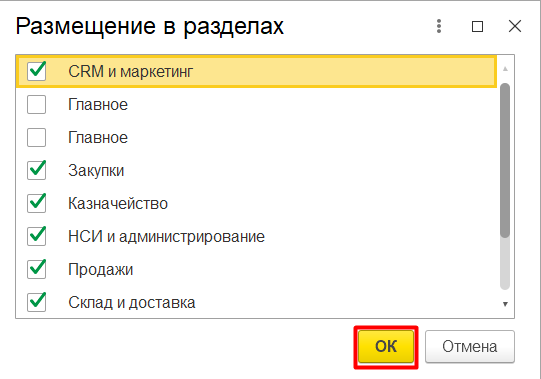Close the dialog with the X icon
Screen dimensions: 541x379
[x=515, y=26]
